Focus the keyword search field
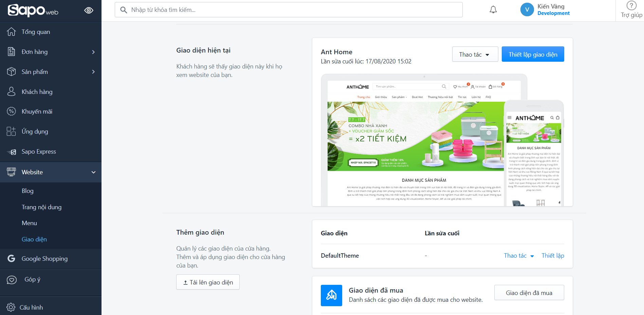Viewport: 644px width, 315px height. pos(289,10)
